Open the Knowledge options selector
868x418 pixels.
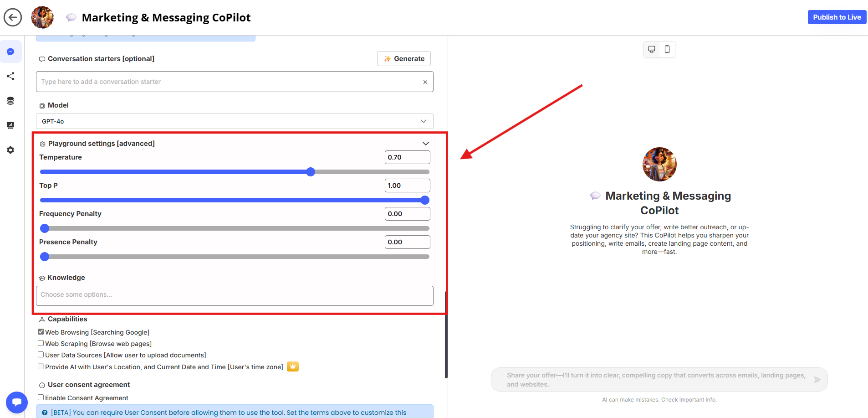click(235, 295)
